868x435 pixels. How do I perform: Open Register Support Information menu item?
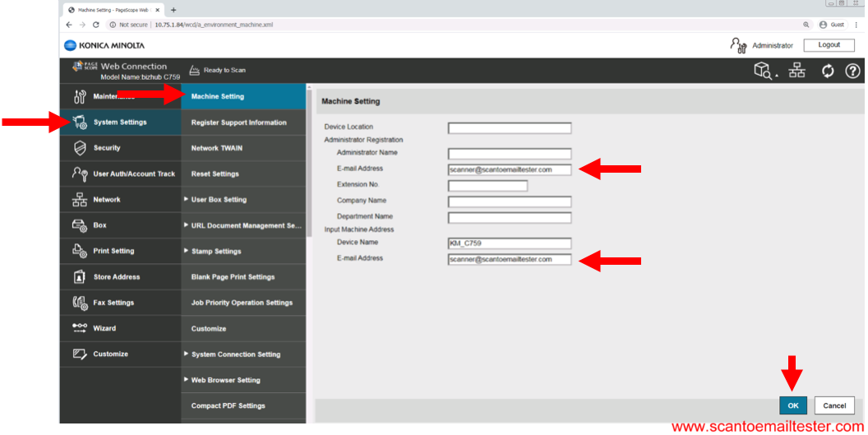pos(238,123)
